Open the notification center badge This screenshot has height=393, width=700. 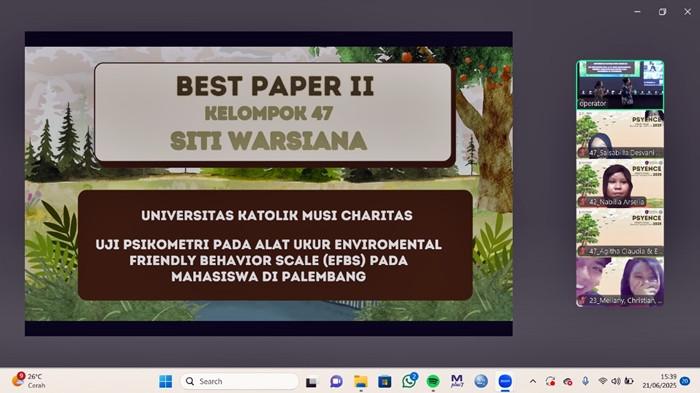685,381
